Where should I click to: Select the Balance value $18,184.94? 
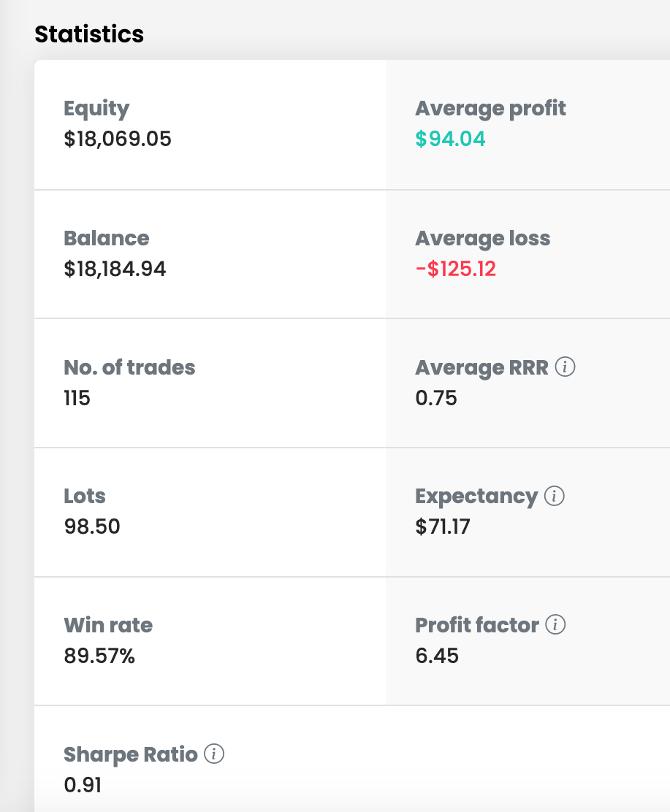pos(115,269)
